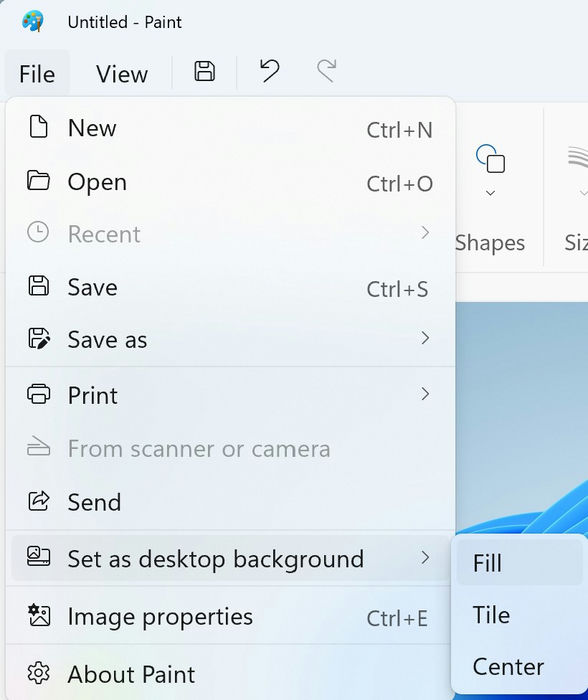The image size is (588, 700).
Task: Expand Set as desktop background chevron
Action: (425, 558)
